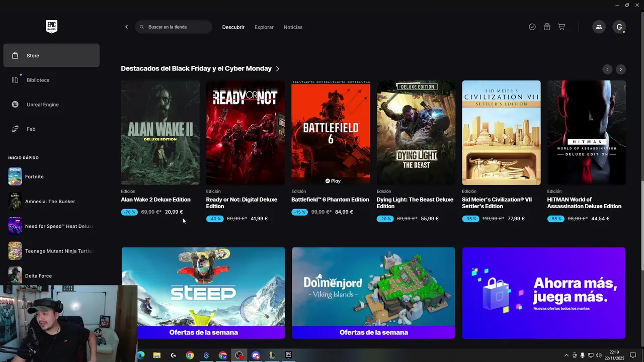Open Fab in the left sidebar
Screen dimensions: 644x362
point(51,129)
